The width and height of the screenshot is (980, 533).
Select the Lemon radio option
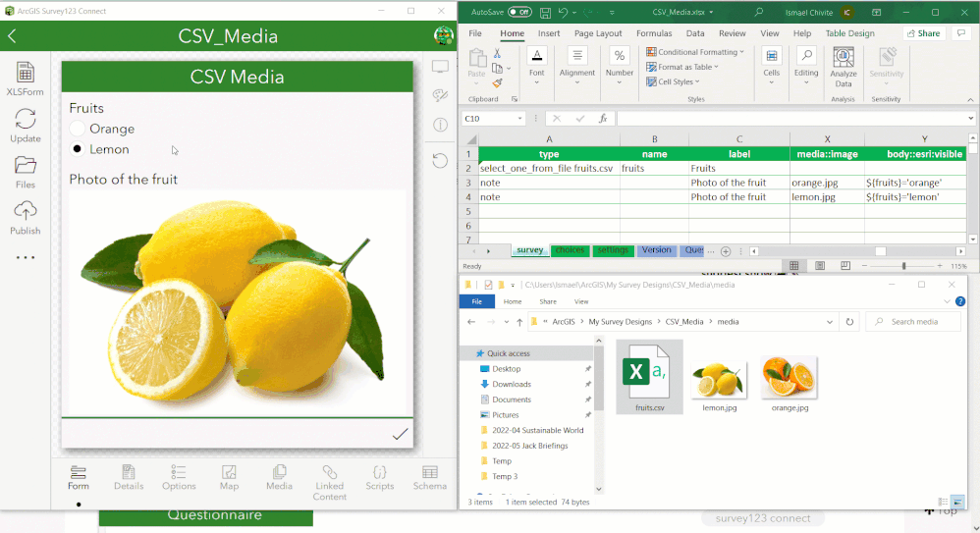tap(78, 149)
